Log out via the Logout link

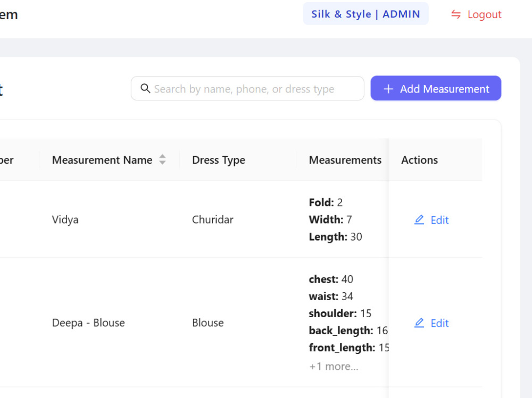pyautogui.click(x=476, y=14)
